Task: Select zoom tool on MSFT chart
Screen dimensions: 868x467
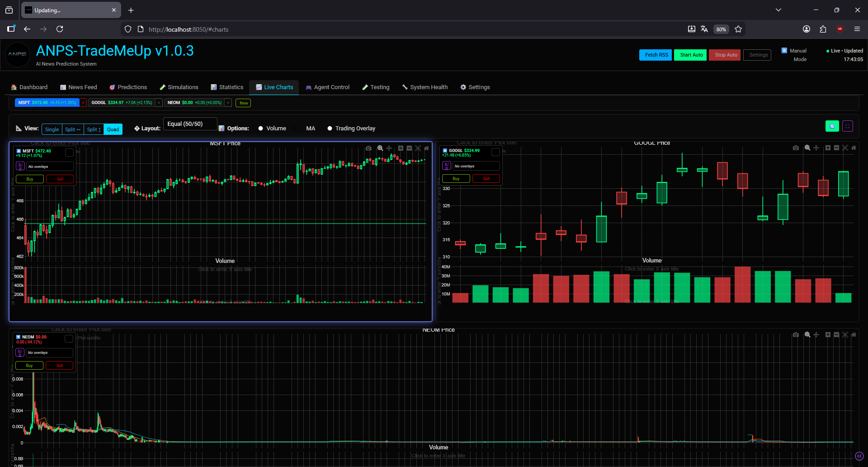Action: click(380, 148)
